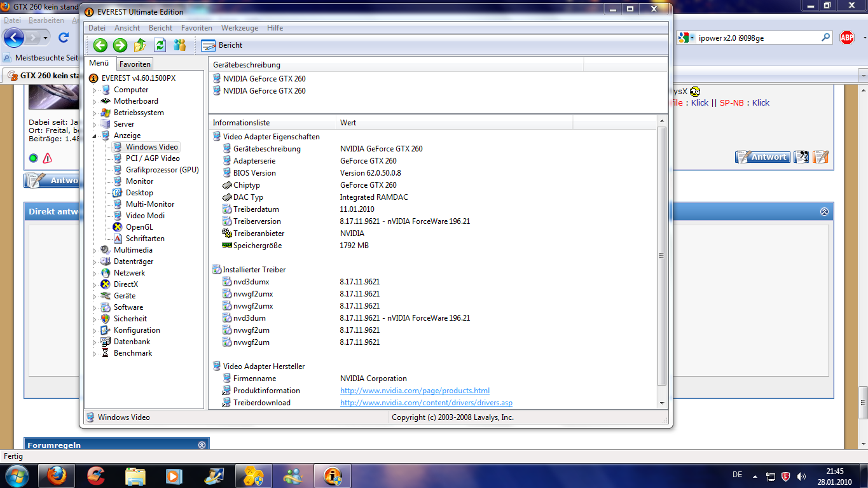
Task: Click the Multi-Monitor tree item icon
Action: 118,204
